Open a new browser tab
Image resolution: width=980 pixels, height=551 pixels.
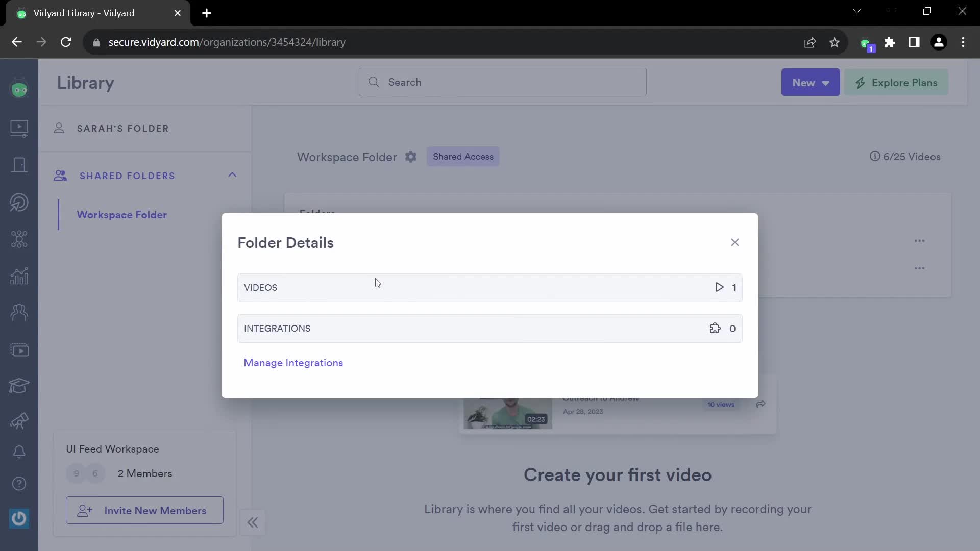[207, 13]
